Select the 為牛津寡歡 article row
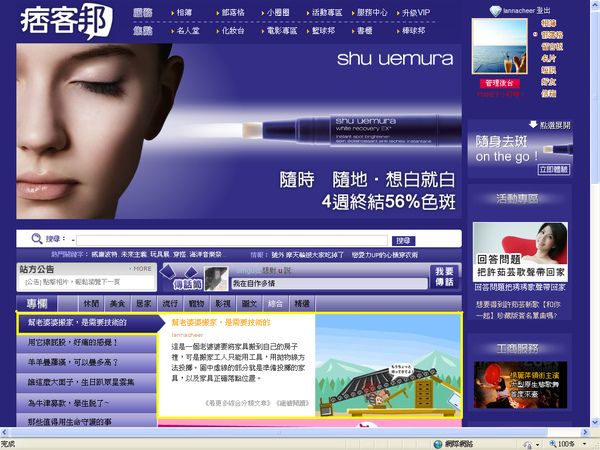The width and height of the screenshot is (600, 450). coord(86,403)
